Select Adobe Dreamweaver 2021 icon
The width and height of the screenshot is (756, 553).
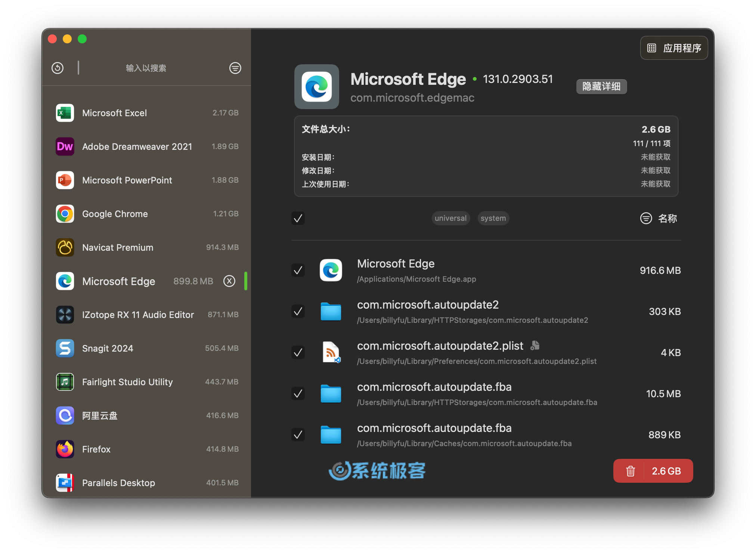click(65, 146)
